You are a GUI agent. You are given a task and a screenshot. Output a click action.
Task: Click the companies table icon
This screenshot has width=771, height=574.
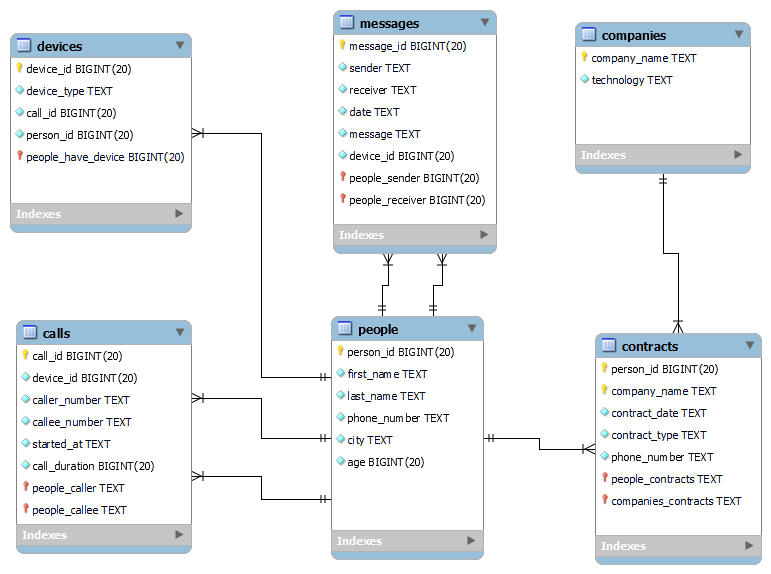589,35
